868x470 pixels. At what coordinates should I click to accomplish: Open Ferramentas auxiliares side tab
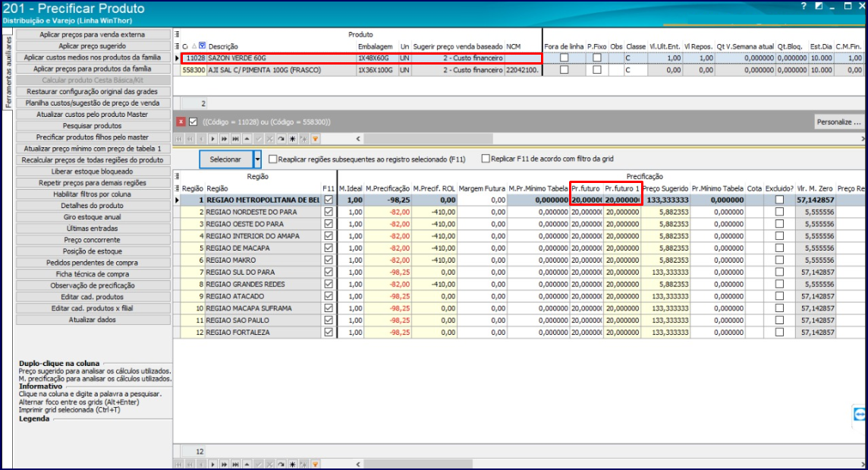8,73
